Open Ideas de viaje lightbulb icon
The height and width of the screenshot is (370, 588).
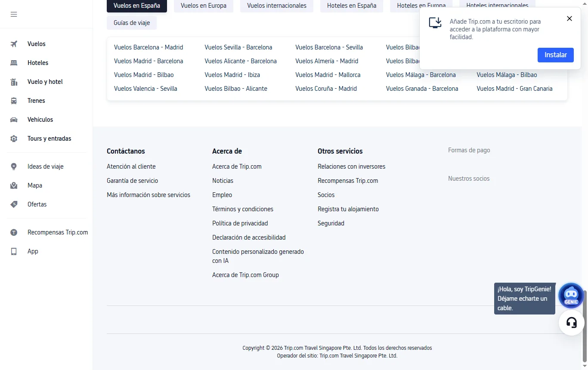[x=14, y=166]
